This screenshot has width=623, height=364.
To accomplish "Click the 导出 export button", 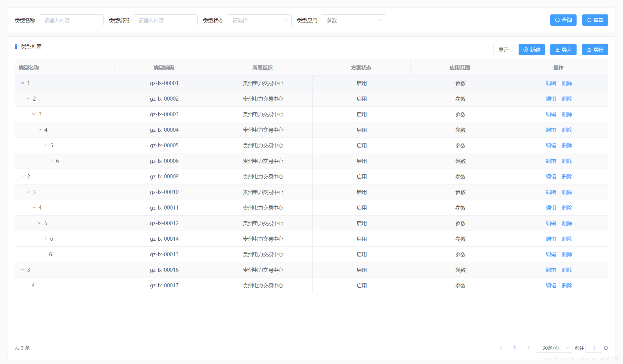I will tap(595, 50).
